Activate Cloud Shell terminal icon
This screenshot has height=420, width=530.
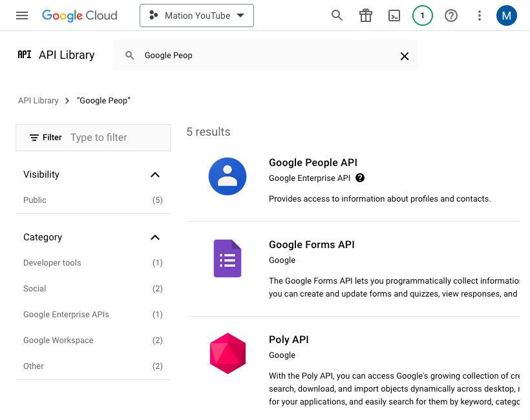[394, 16]
